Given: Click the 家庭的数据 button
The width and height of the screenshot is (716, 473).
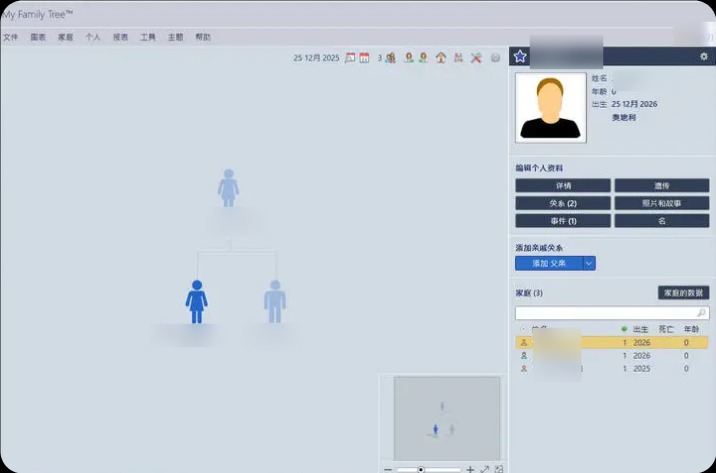Looking at the screenshot, I should pyautogui.click(x=684, y=293).
